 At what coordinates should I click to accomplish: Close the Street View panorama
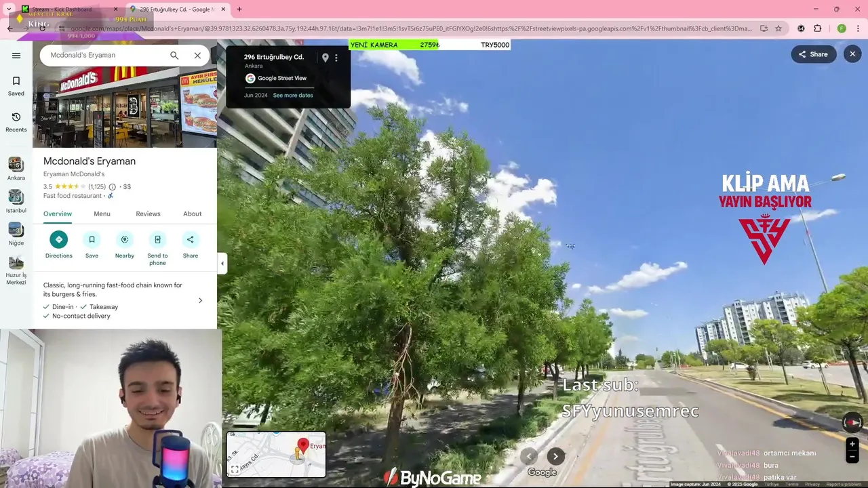(x=852, y=54)
